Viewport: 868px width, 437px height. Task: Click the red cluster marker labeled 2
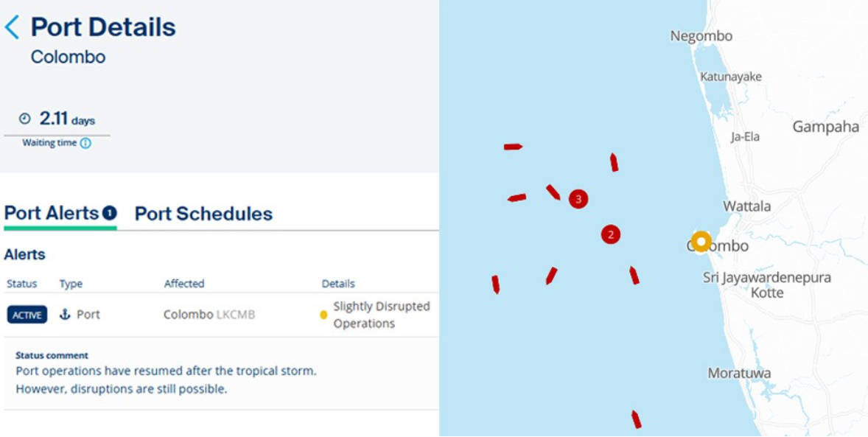pyautogui.click(x=610, y=235)
